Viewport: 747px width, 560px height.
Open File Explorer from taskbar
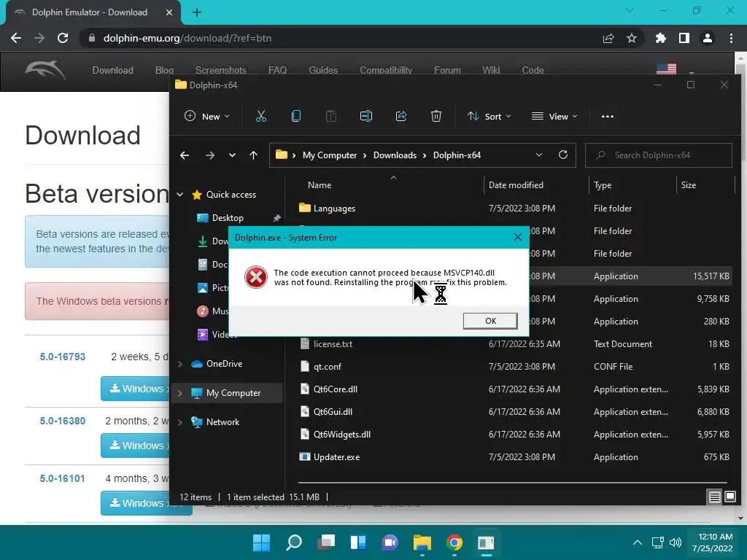pos(422,542)
